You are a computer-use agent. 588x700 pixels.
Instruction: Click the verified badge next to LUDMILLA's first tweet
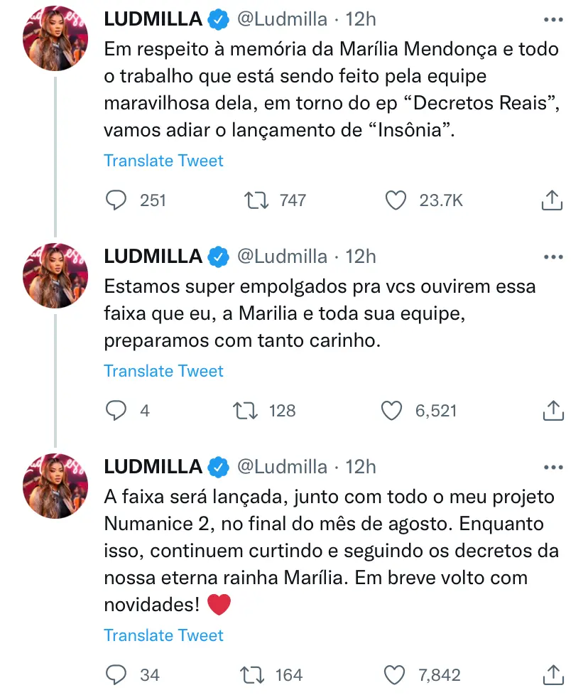coord(219,19)
